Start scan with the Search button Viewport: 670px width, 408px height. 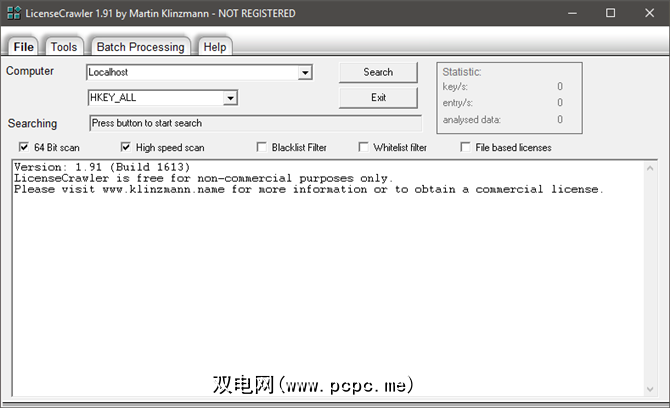pos(378,72)
